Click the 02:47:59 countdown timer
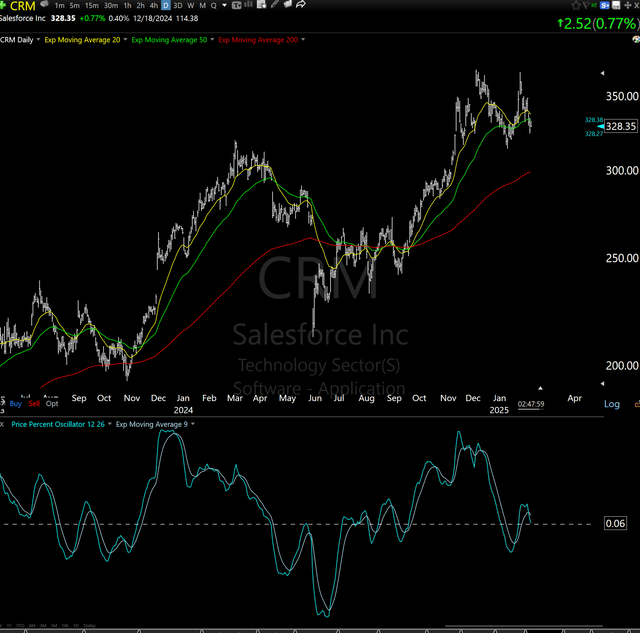 [x=531, y=404]
